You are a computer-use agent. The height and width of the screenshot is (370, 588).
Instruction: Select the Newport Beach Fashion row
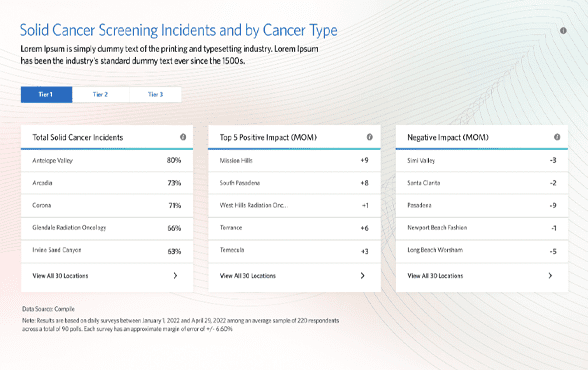pos(482,228)
